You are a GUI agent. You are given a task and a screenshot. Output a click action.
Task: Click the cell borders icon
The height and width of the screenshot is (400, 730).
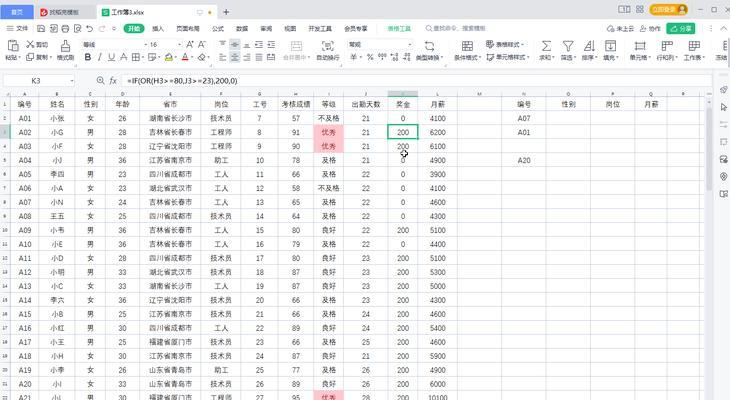tap(135, 57)
